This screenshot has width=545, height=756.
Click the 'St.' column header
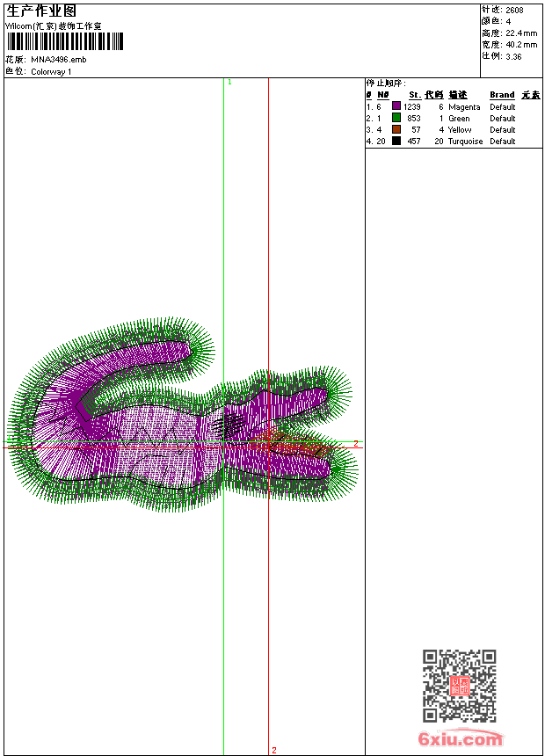pos(415,95)
